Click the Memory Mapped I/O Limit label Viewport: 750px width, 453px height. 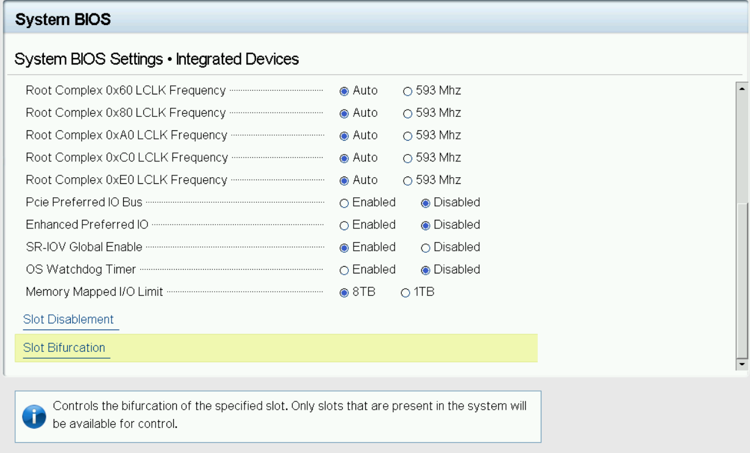point(94,292)
